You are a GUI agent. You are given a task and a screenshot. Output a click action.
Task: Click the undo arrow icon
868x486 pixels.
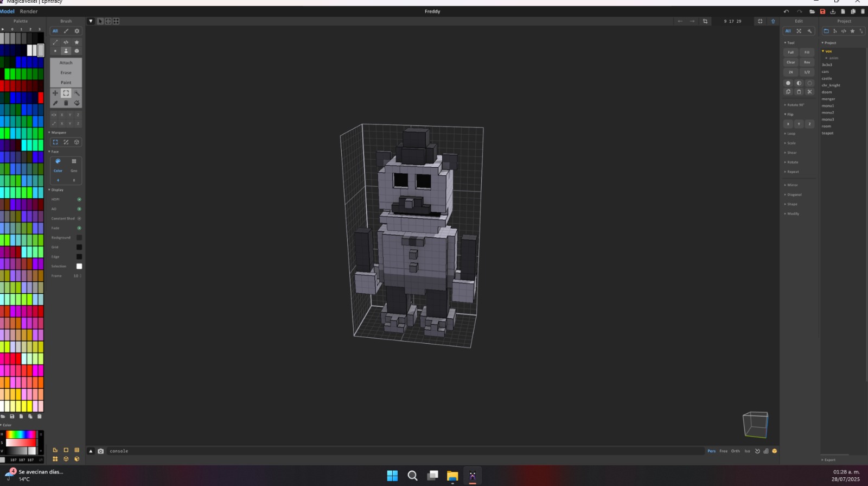(786, 11)
